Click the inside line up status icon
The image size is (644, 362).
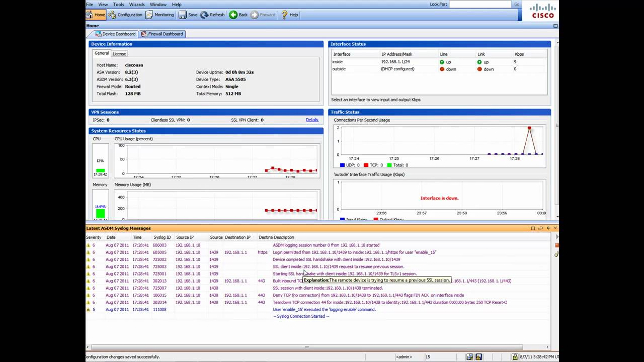click(442, 62)
